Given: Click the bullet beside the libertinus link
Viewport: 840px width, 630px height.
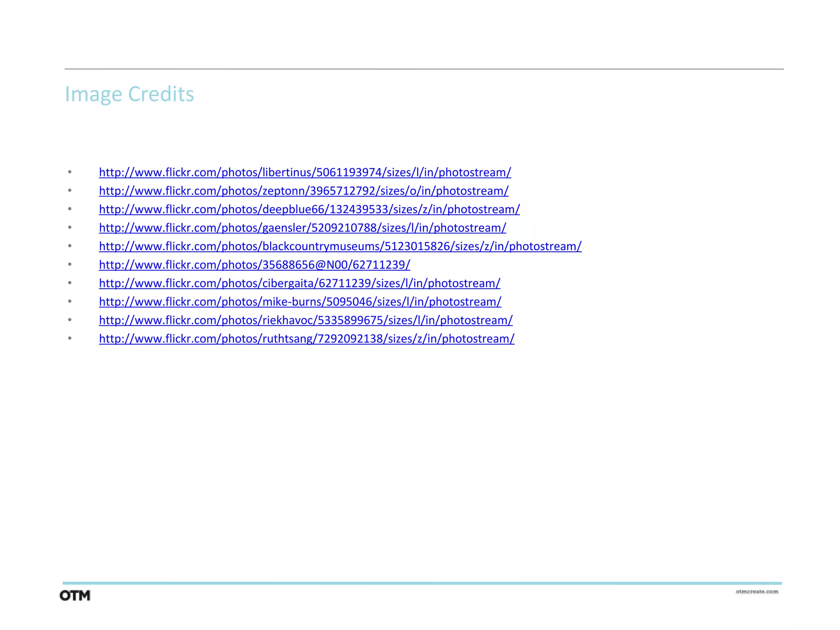Looking at the screenshot, I should pos(70,172).
